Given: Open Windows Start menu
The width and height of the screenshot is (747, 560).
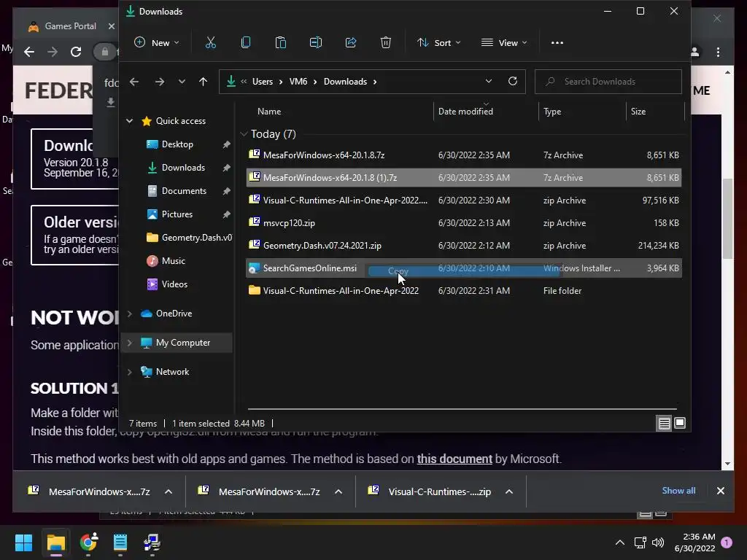Looking at the screenshot, I should [x=24, y=542].
